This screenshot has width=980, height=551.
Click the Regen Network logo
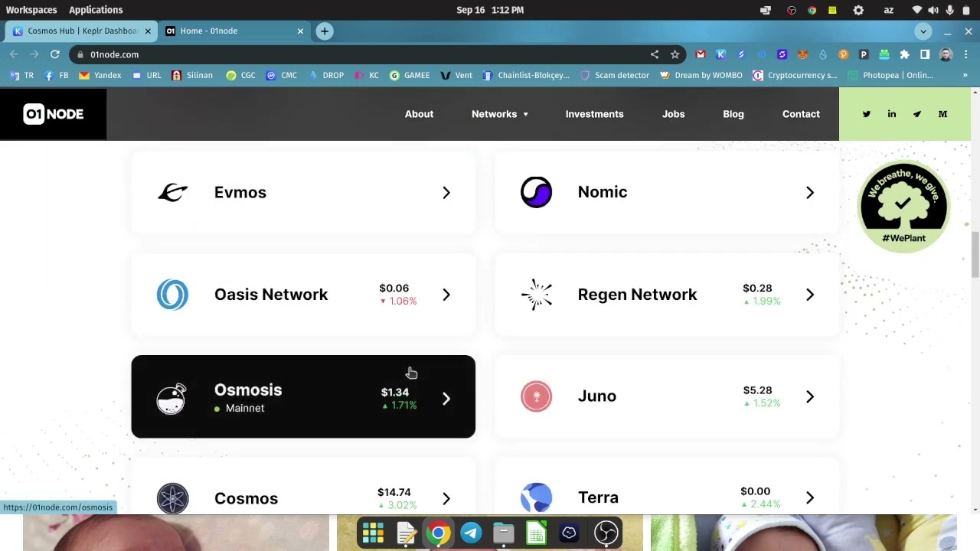[x=536, y=295]
